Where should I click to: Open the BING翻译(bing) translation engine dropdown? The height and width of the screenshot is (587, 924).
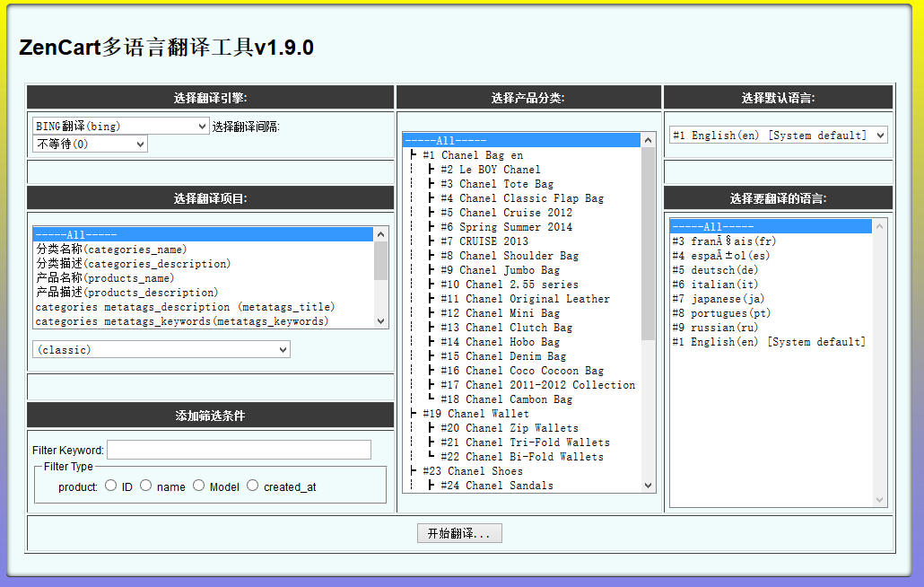(x=121, y=127)
